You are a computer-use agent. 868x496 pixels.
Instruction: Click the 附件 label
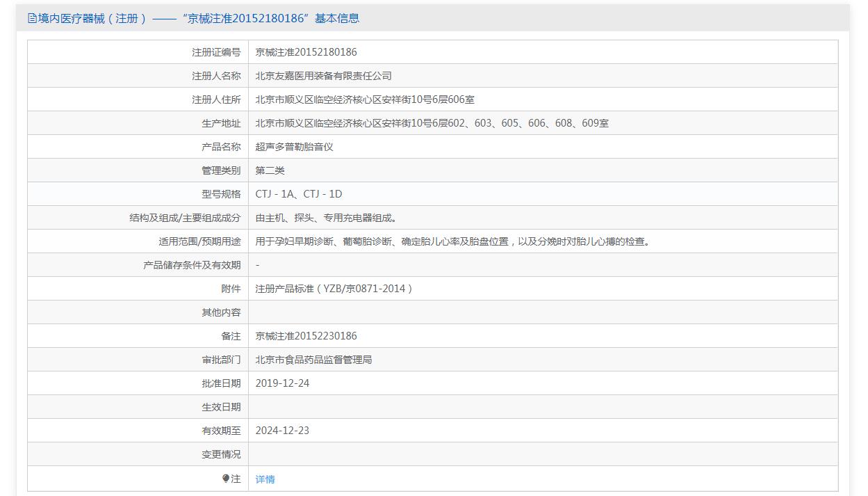(231, 289)
